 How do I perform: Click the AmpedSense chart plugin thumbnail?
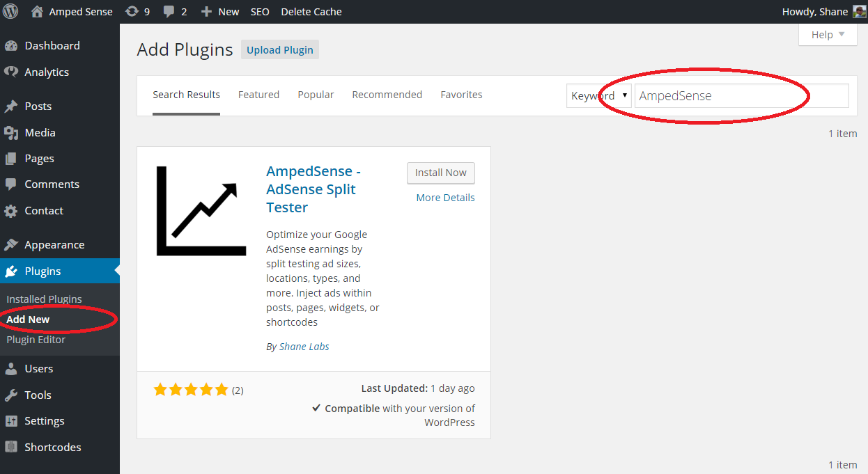pos(201,211)
